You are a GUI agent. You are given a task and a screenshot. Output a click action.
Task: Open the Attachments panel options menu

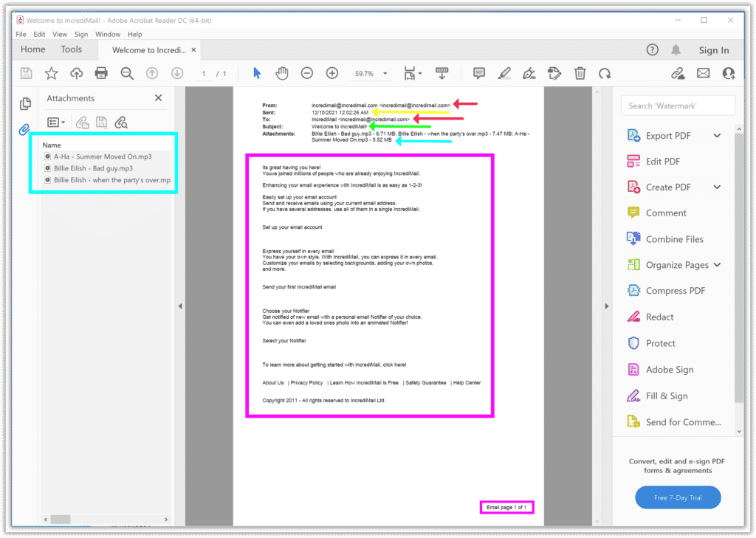click(55, 122)
